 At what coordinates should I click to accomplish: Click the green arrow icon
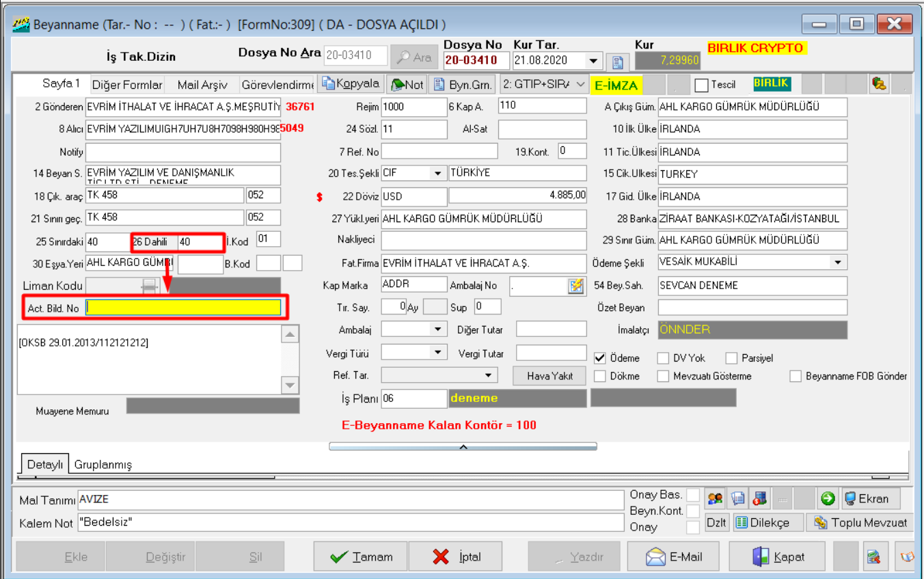click(x=828, y=498)
